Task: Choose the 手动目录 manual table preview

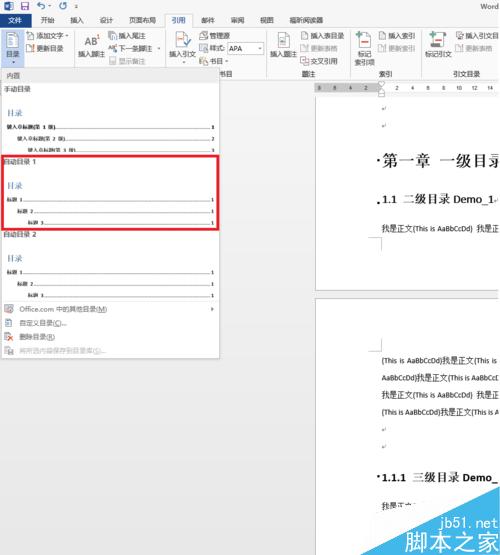Action: 110,119
